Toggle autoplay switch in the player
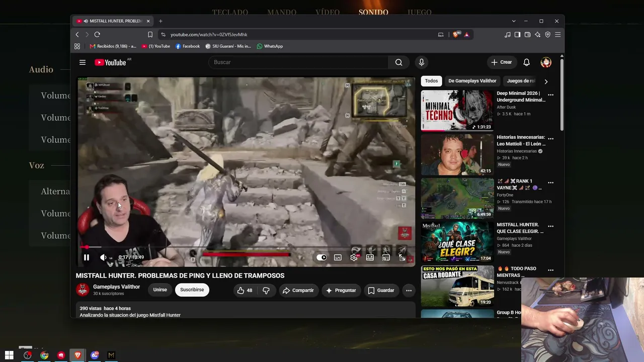Image resolution: width=644 pixels, height=362 pixels. pyautogui.click(x=321, y=257)
